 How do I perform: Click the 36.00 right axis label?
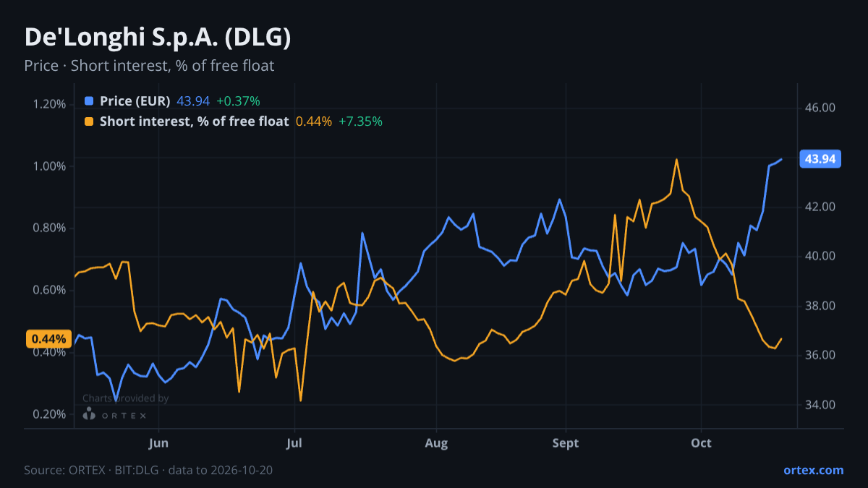pos(820,355)
